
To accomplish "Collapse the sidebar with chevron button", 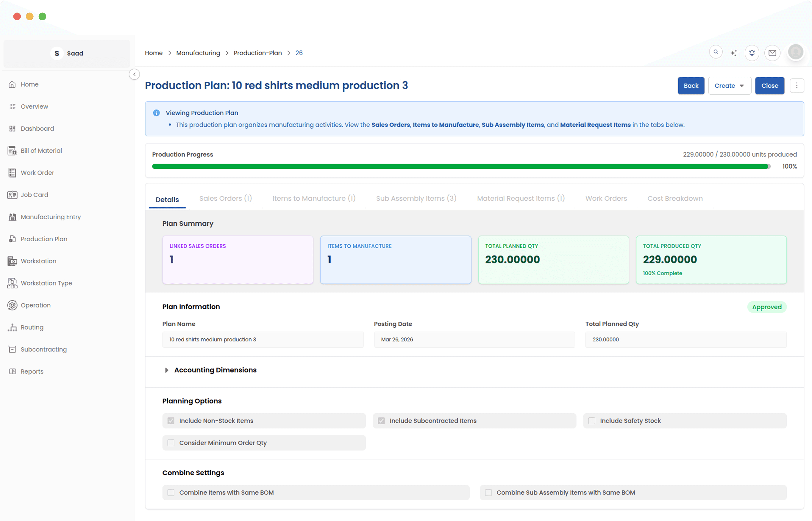I will click(135, 74).
